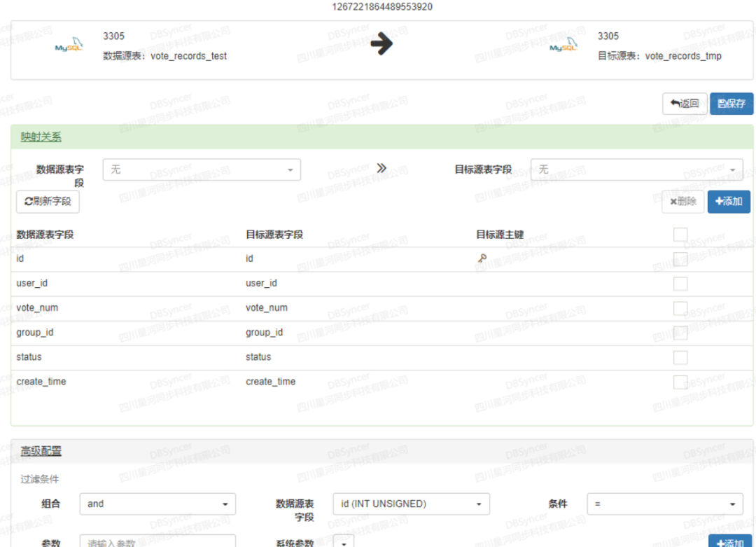Click the 删除 delete mapping button
This screenshot has width=756, height=547.
point(682,202)
